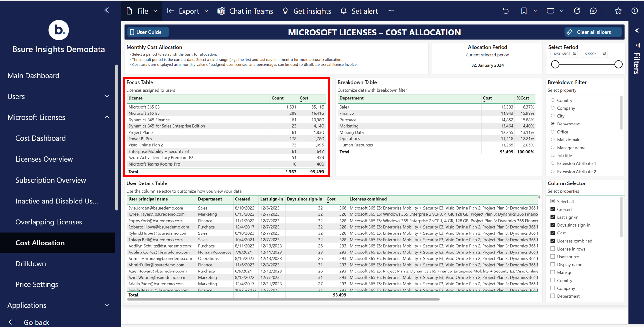Click the Clear all slicers button
644x327 pixels.
pyautogui.click(x=593, y=32)
